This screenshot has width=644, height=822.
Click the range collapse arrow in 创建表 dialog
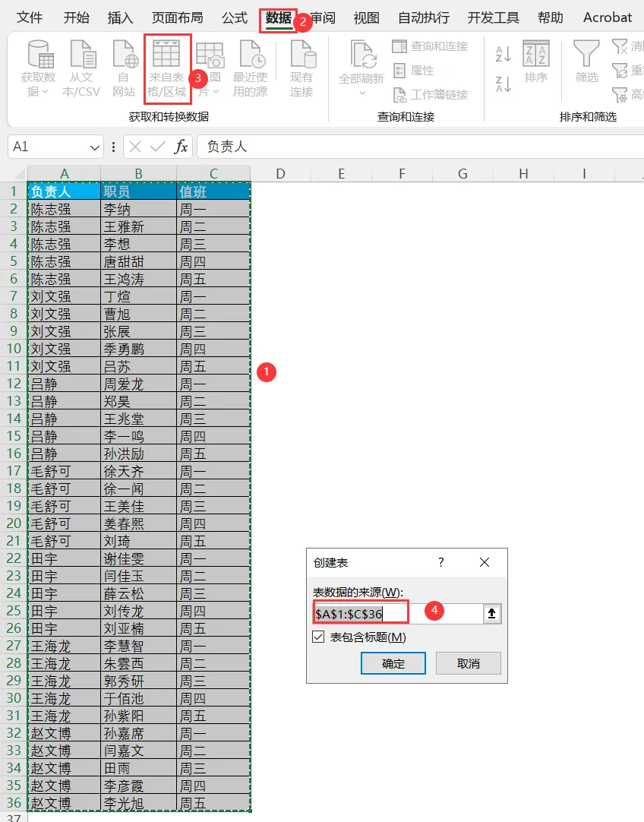(491, 614)
